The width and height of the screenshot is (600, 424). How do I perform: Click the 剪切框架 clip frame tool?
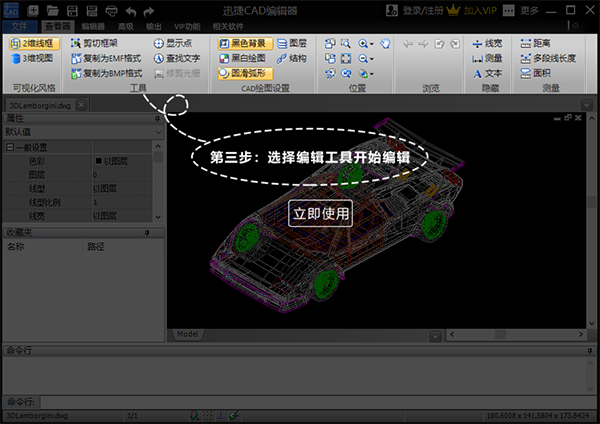[x=95, y=43]
